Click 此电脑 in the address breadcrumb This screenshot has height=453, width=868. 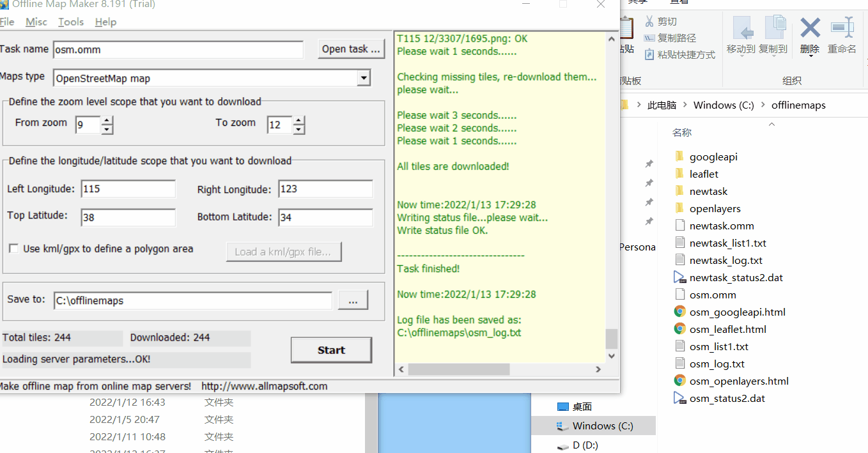click(x=662, y=105)
